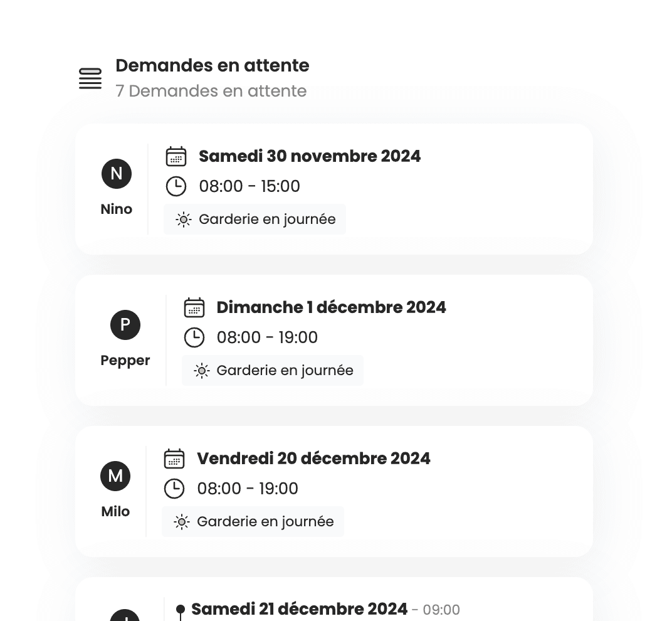672x621 pixels.
Task: Select the Garderie en journée badge on Nino's card
Action: [255, 219]
